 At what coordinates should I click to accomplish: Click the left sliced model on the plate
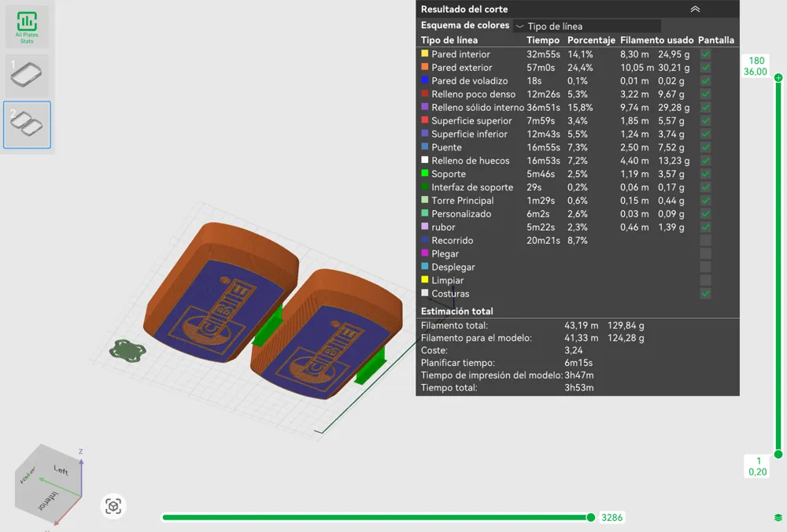point(221,291)
